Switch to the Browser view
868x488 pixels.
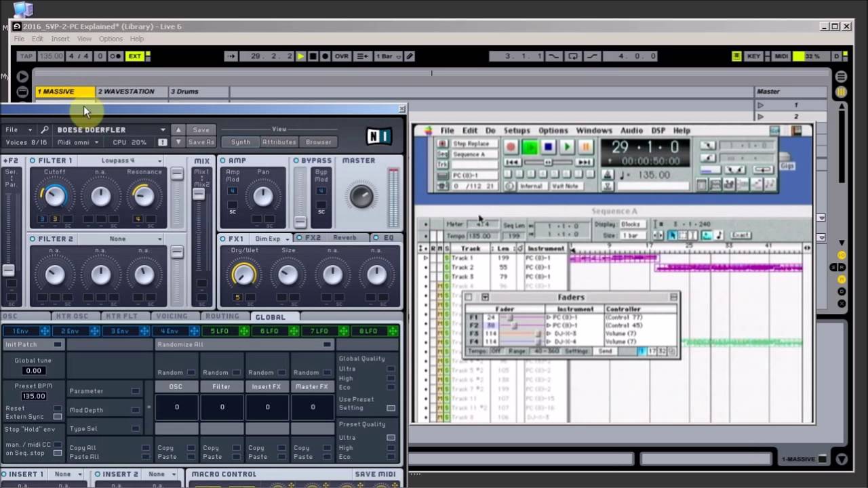[x=319, y=142]
